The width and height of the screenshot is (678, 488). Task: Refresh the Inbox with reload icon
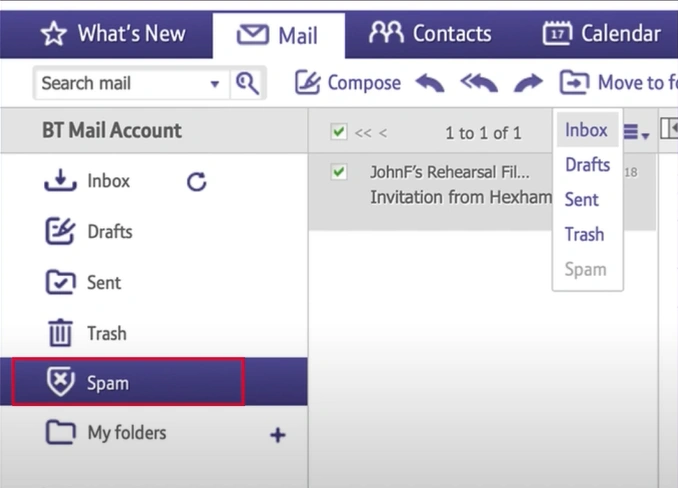[197, 182]
